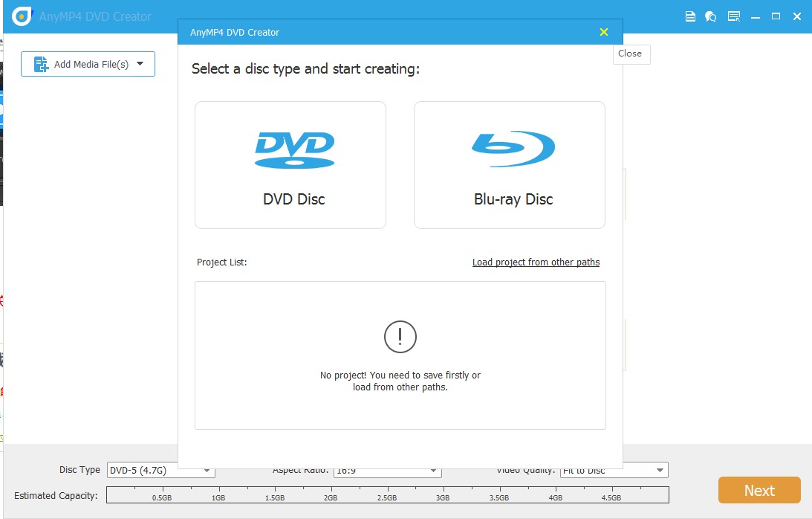The image size is (812, 519).
Task: Click the orange Next button
Action: point(759,490)
